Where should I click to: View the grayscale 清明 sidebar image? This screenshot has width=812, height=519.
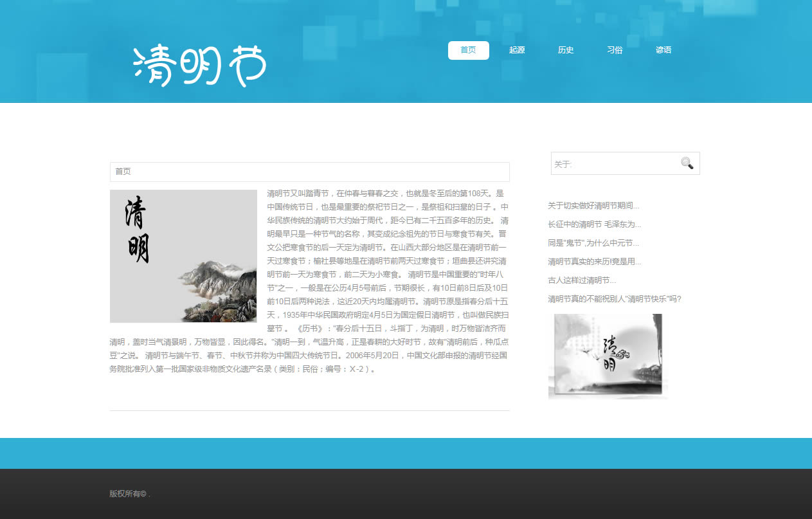tap(608, 356)
